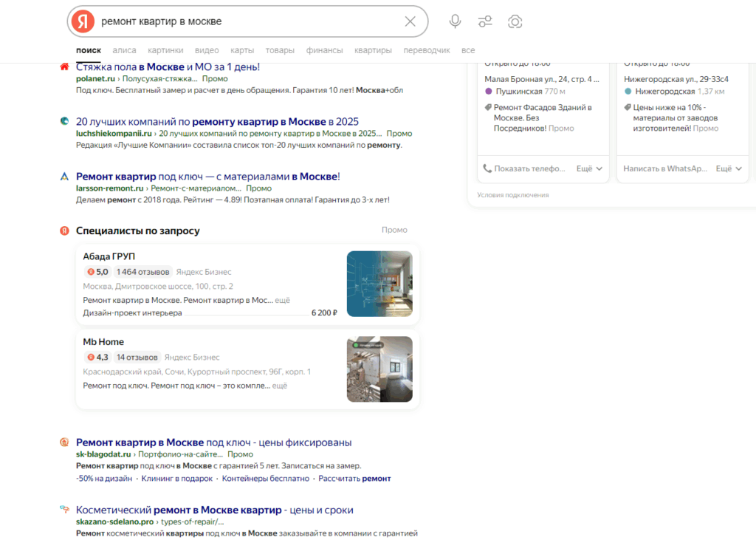Switch to the картинки tab

click(165, 50)
